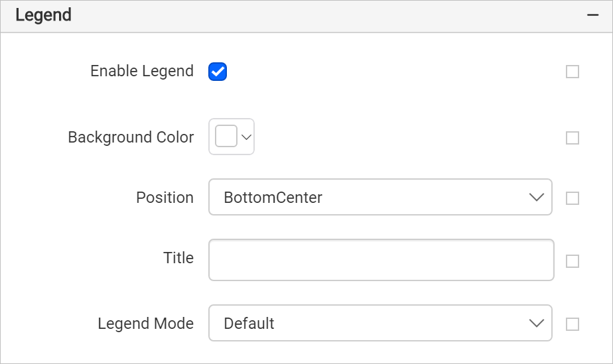Click the chevron arrow in Position box

click(536, 197)
